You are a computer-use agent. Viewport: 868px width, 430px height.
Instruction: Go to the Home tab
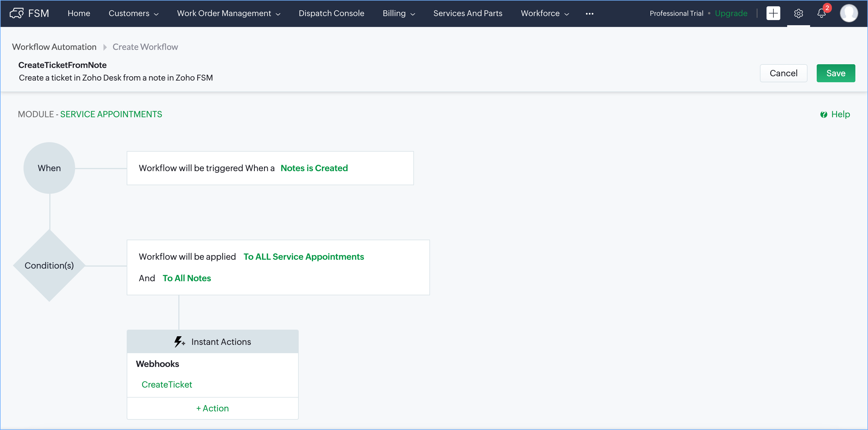pos(79,13)
